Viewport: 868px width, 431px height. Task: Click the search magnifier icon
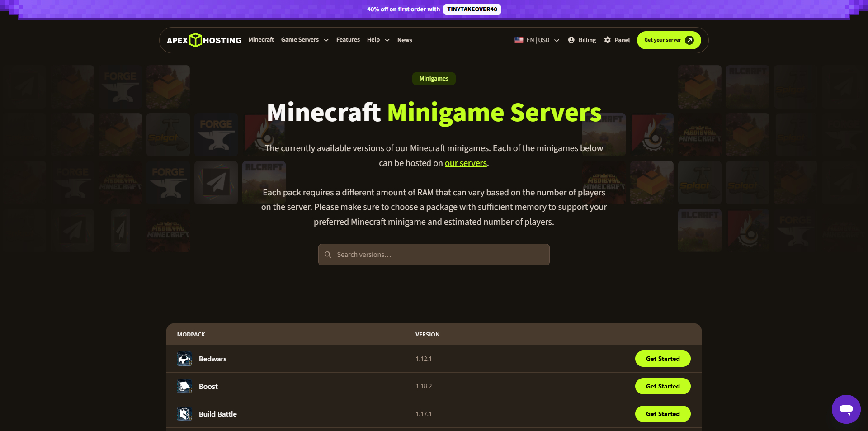tap(328, 255)
